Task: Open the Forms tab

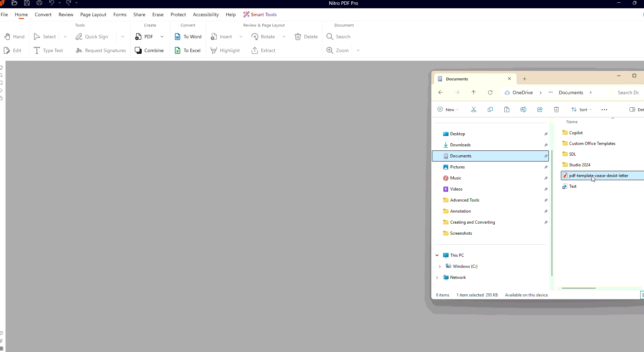Action: pyautogui.click(x=120, y=14)
